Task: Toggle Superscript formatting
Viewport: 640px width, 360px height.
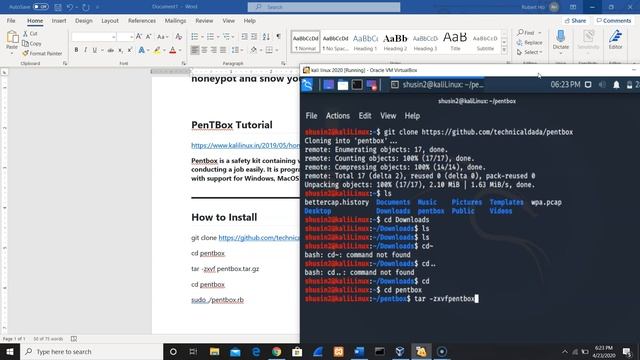Action: pos(130,50)
